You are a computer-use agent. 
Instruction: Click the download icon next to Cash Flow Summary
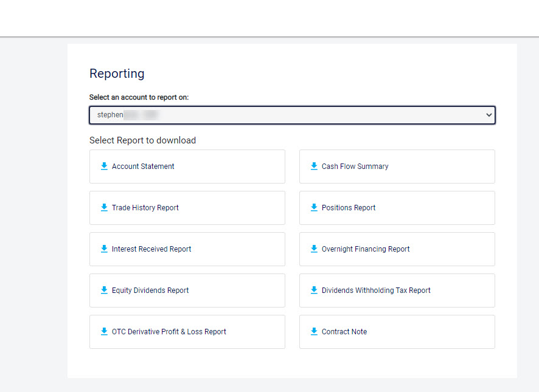pyautogui.click(x=314, y=166)
